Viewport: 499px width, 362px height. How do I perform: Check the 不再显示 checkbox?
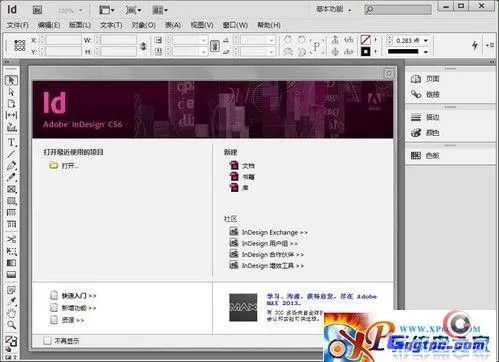point(47,340)
